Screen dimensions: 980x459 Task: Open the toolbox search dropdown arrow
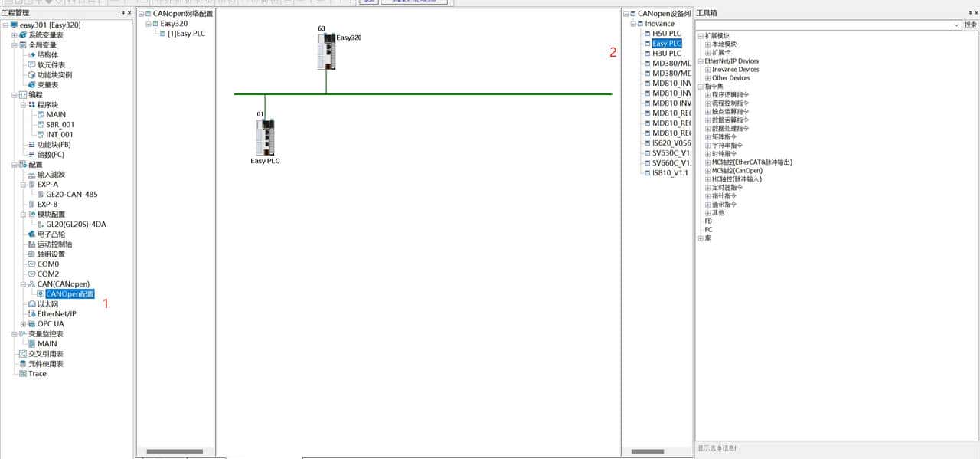tap(956, 25)
